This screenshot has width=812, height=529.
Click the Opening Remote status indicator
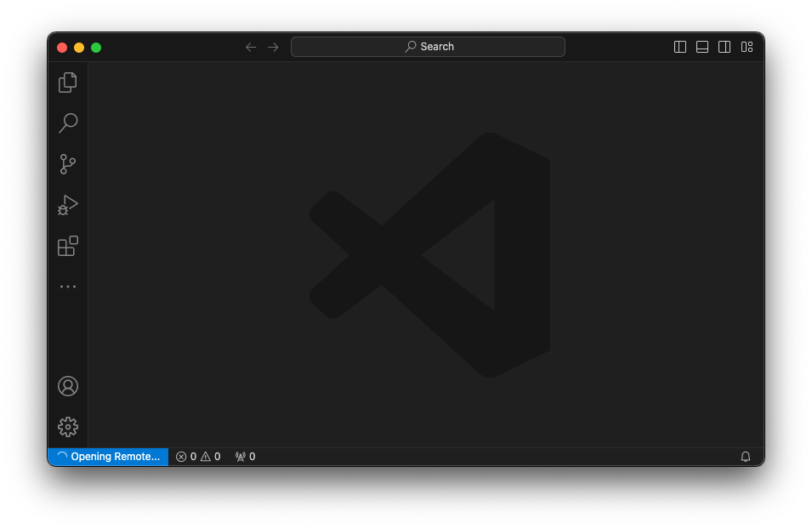(108, 457)
